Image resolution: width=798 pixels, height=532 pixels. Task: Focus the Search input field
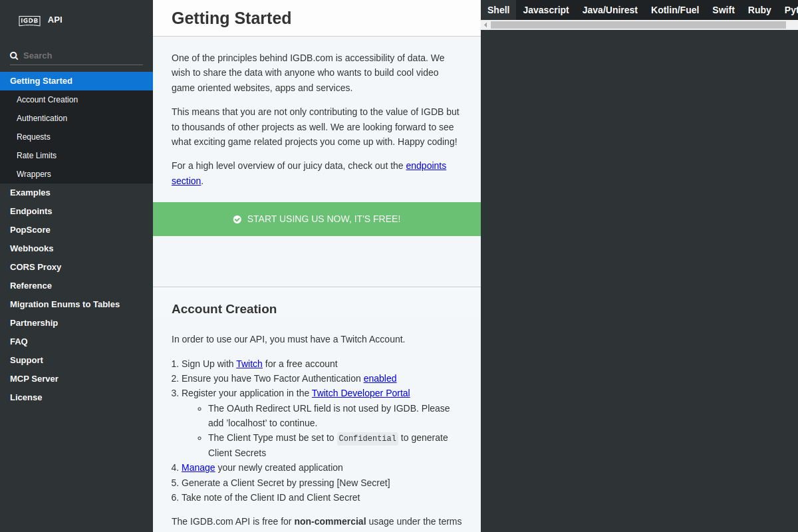click(82, 55)
